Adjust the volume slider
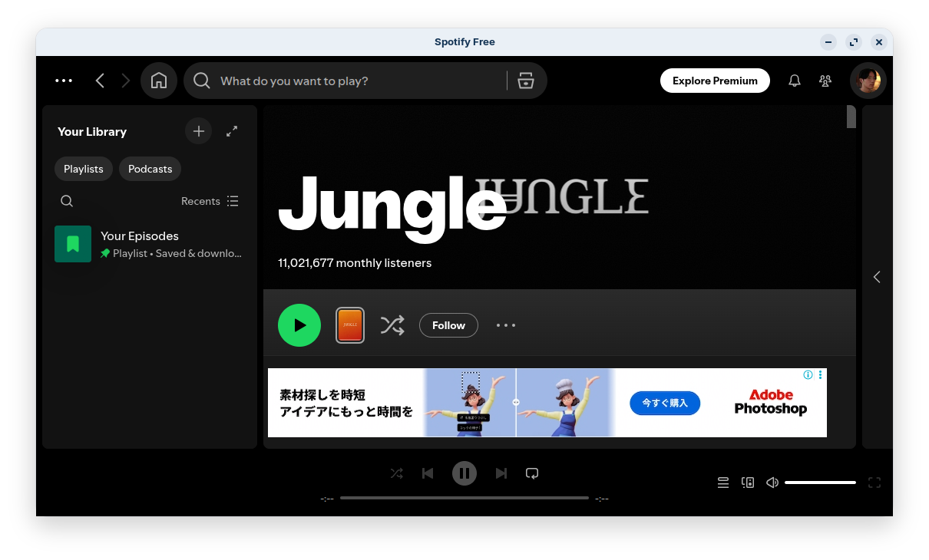929x560 pixels. click(820, 483)
